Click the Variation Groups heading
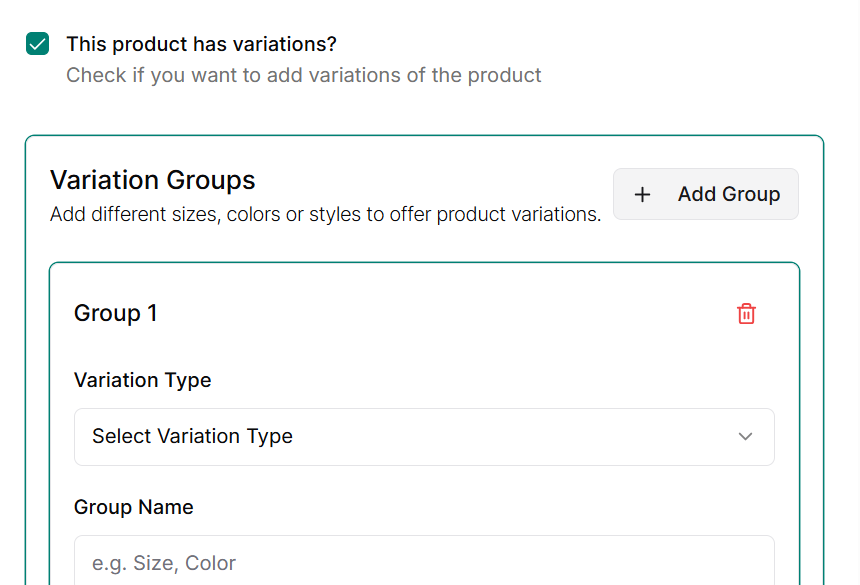The width and height of the screenshot is (860, 585). click(x=153, y=180)
